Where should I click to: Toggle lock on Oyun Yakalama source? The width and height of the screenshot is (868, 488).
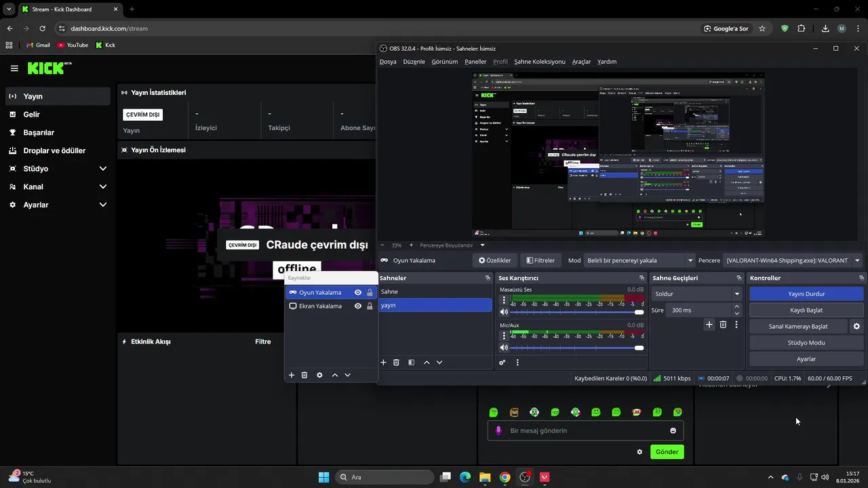(370, 292)
